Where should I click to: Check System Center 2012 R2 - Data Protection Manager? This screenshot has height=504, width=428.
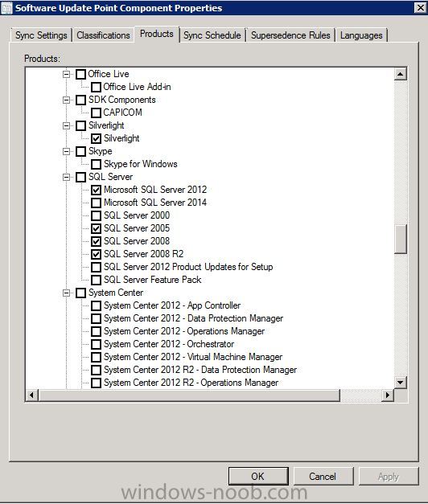tap(96, 370)
